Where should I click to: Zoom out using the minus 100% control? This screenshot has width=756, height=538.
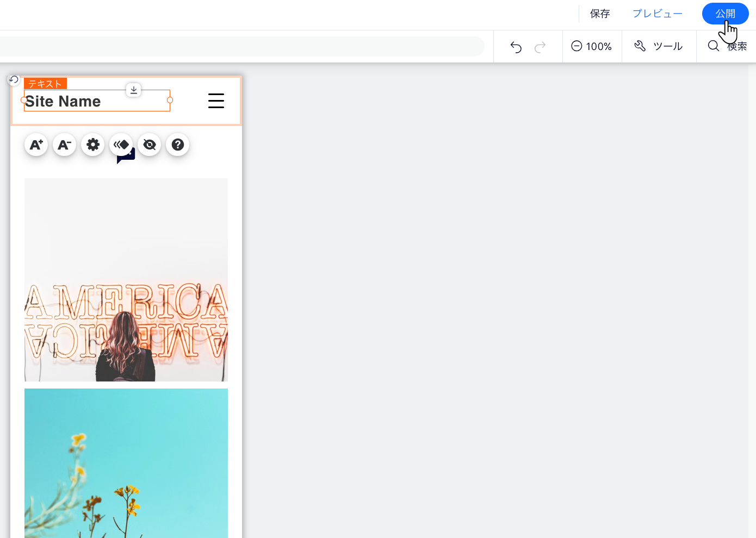[577, 46]
